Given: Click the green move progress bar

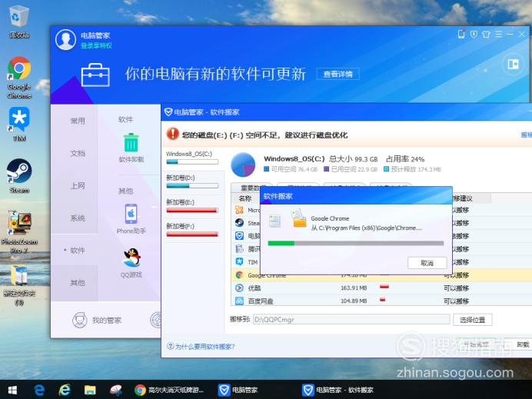Looking at the screenshot, I should coord(356,243).
